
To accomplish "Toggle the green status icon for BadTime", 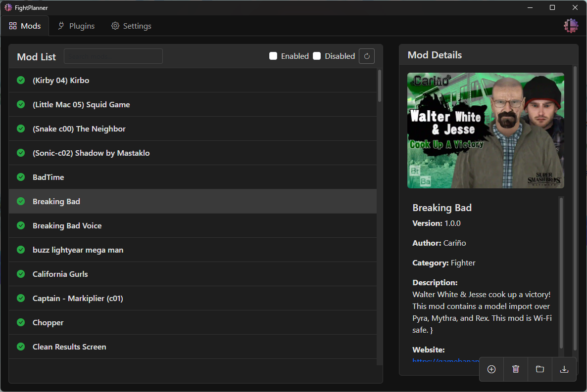I will coord(21,177).
